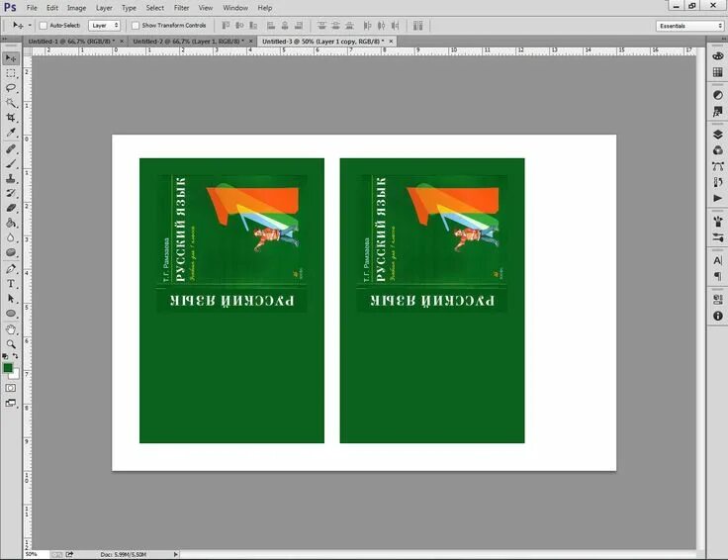Click the green foreground color swatch
The width and height of the screenshot is (728, 560).
[8, 368]
